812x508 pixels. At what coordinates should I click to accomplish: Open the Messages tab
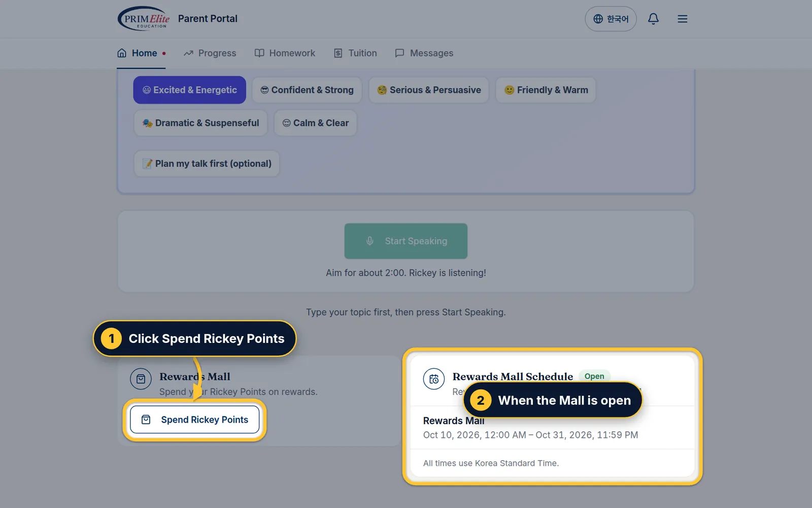click(x=424, y=53)
